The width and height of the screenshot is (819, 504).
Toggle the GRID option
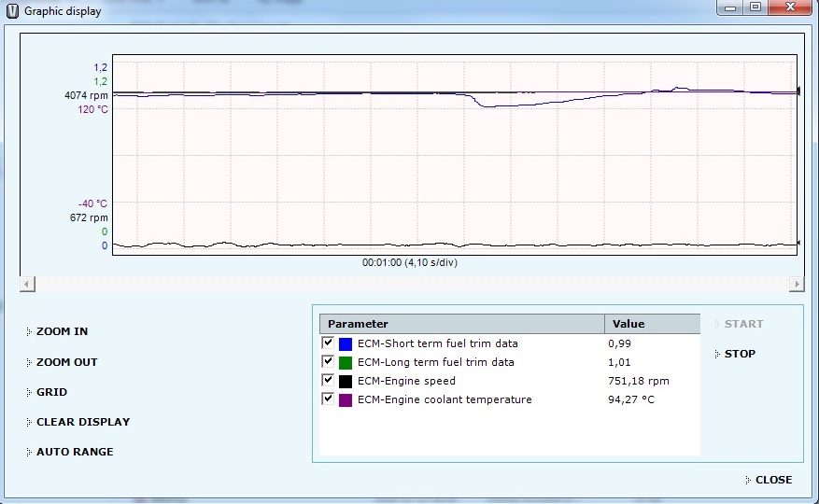pos(51,392)
